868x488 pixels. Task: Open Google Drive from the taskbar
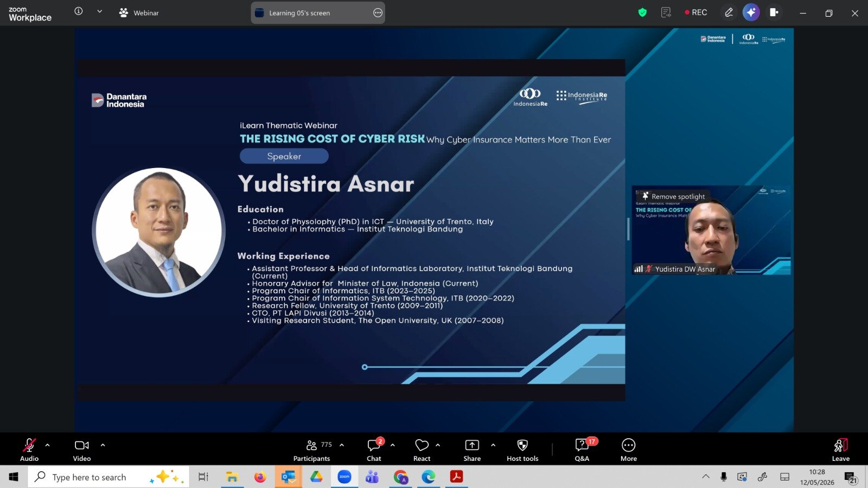click(316, 477)
